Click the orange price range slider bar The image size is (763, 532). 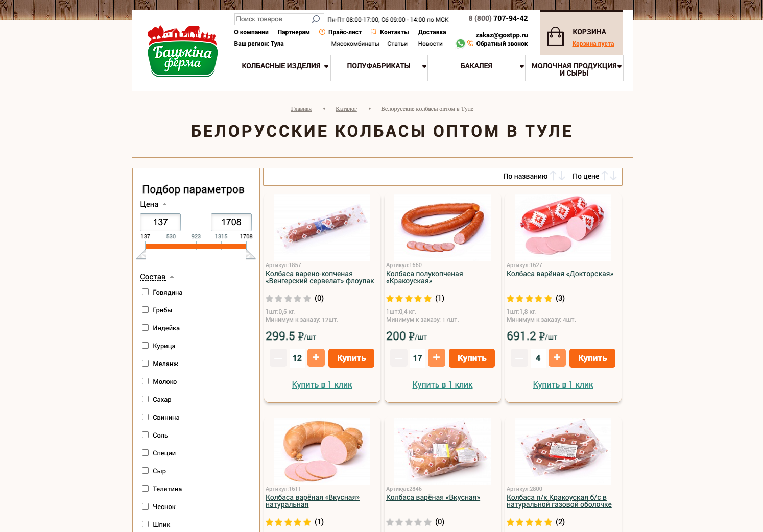[x=196, y=246]
